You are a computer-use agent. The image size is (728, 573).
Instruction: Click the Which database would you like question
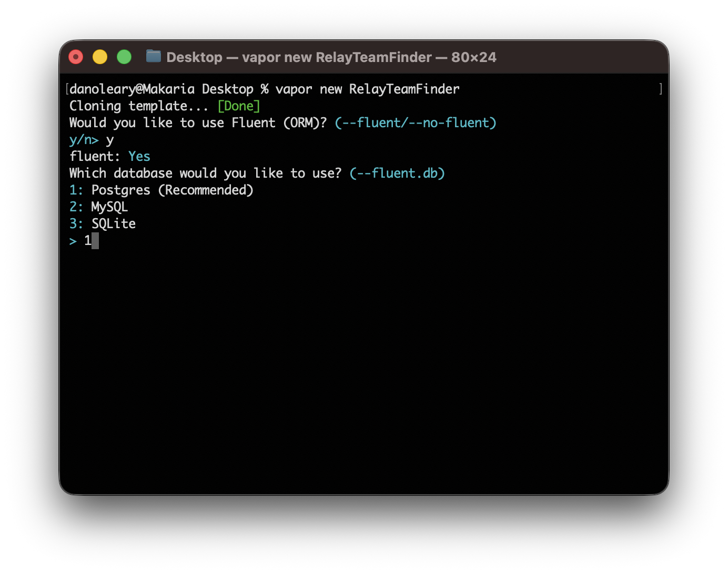point(205,173)
